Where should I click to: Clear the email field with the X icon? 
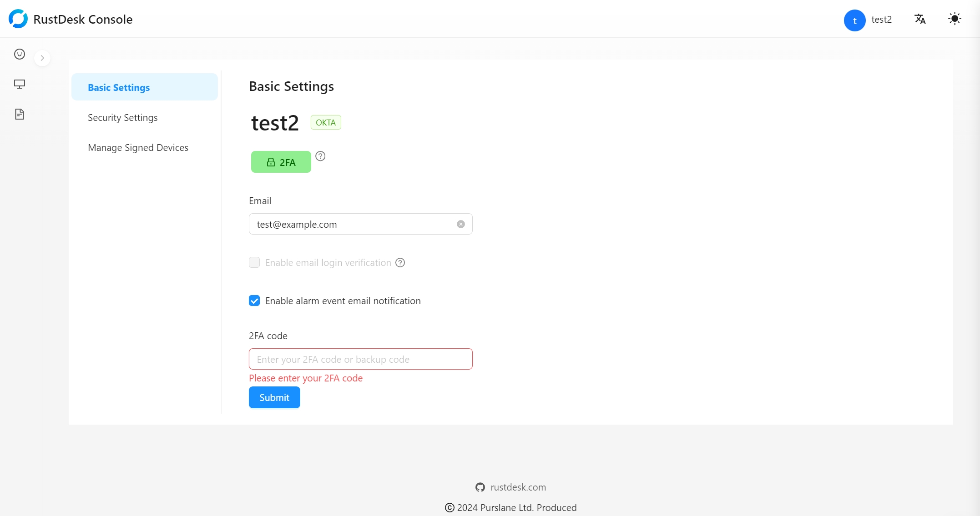coord(461,224)
